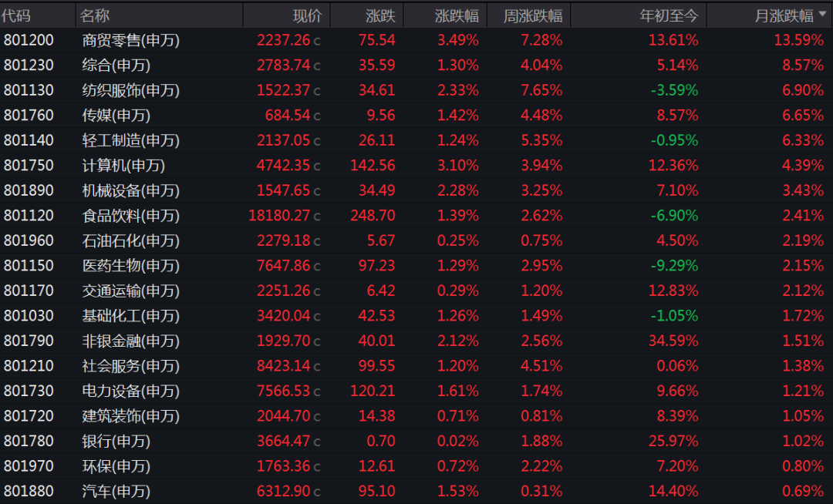833x504 pixels.
Task: Select the 医药生物(申万) row name
Action: coord(130,266)
